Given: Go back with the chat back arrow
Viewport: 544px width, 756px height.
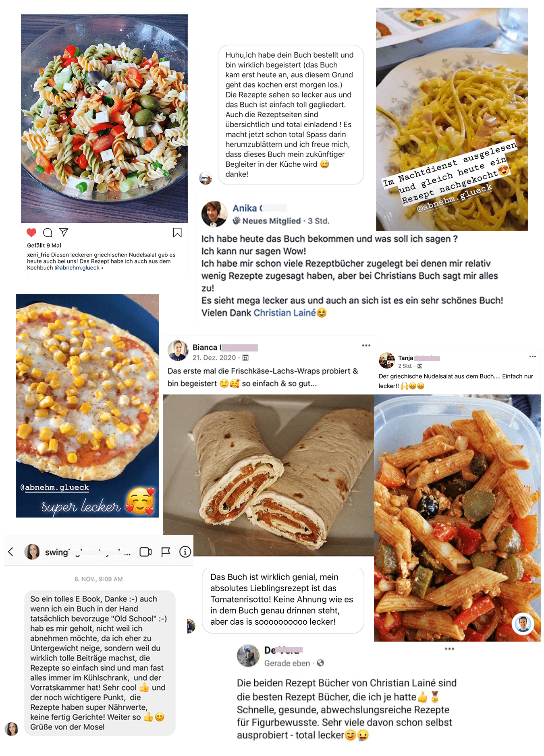Looking at the screenshot, I should pyautogui.click(x=11, y=551).
